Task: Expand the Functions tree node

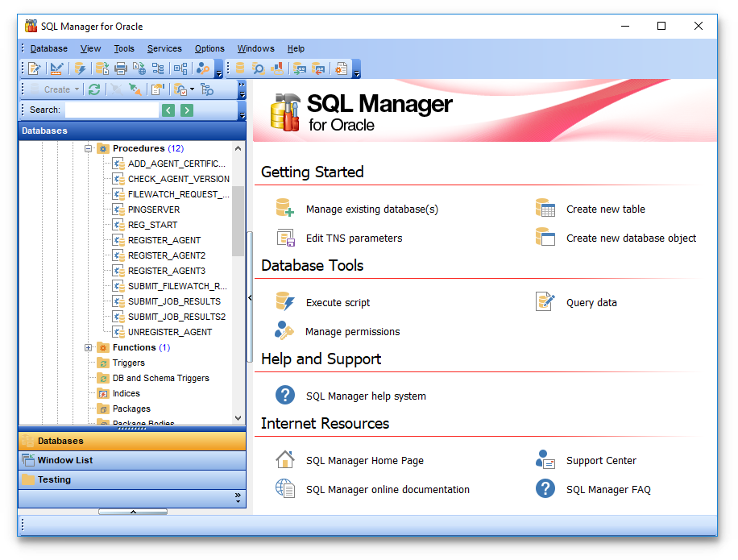Action: 89,347
